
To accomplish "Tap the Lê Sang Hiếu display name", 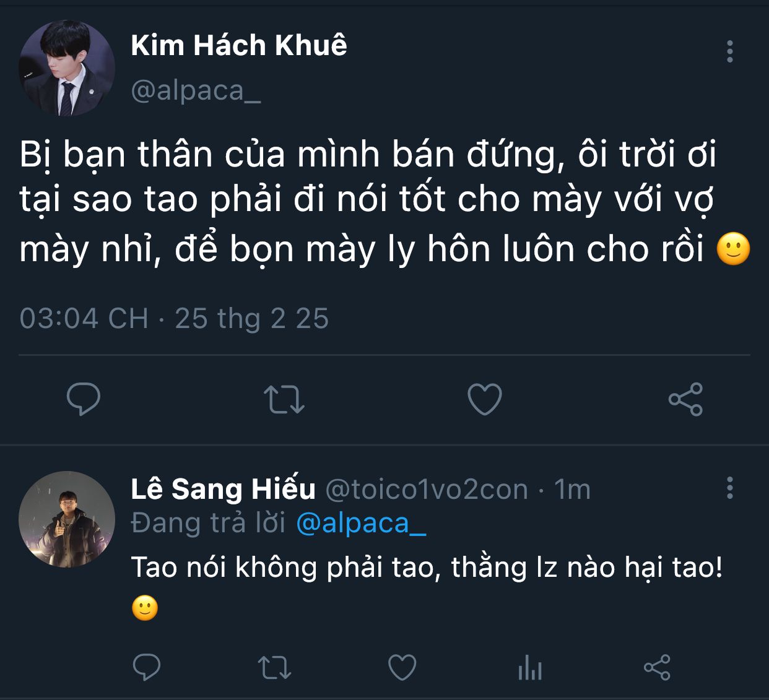I will click(223, 489).
